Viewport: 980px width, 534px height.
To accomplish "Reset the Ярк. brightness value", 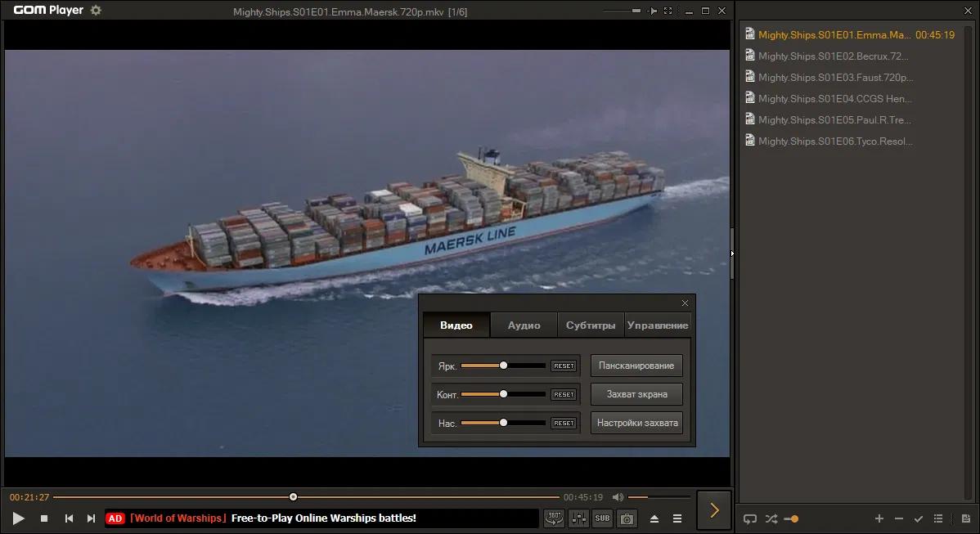I will tap(564, 366).
